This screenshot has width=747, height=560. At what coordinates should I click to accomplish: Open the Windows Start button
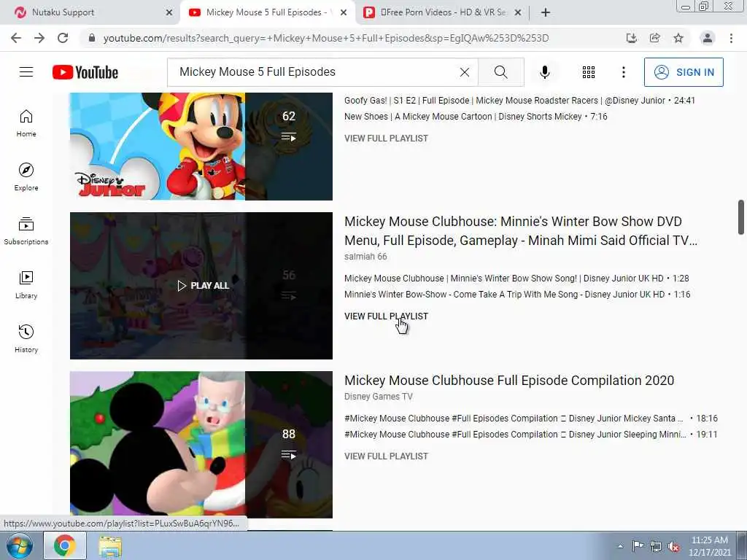pyautogui.click(x=20, y=545)
